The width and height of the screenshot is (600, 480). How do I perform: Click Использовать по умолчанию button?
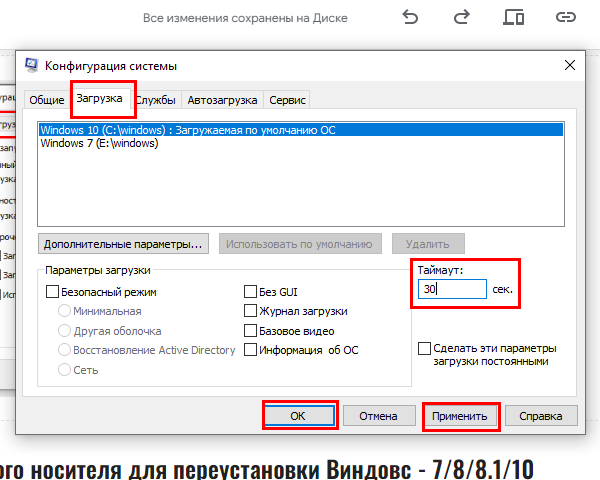pos(300,244)
